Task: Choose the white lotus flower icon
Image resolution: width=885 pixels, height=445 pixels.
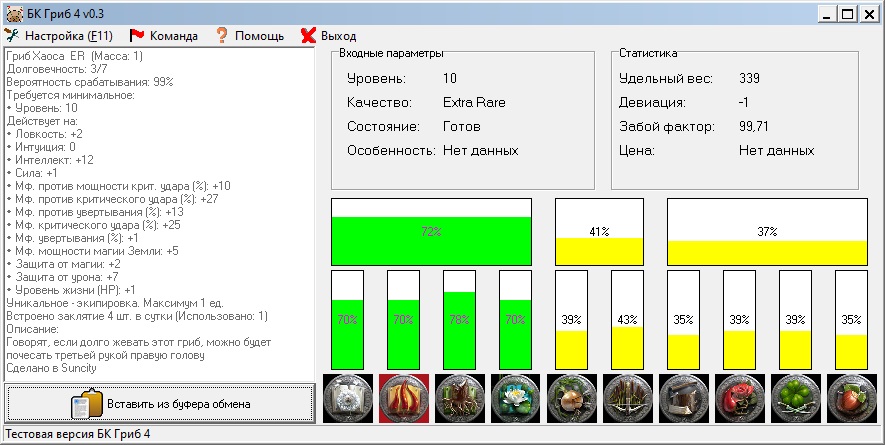Action: (x=515, y=398)
